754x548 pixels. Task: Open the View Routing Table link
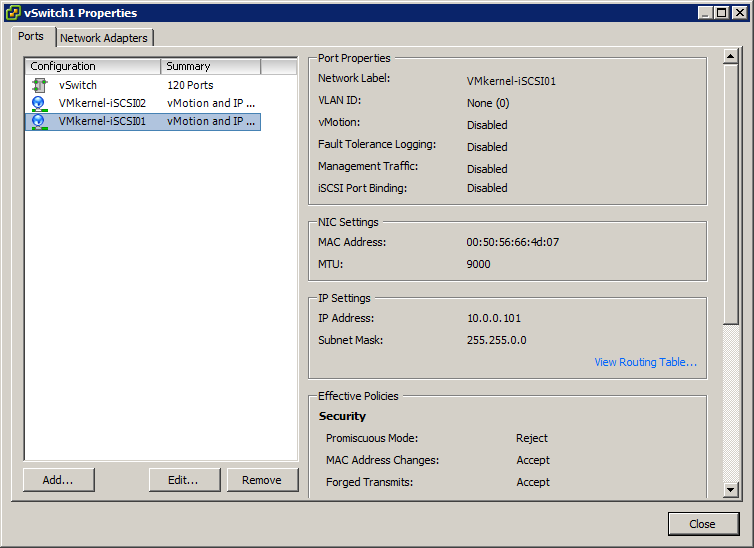[x=645, y=362]
